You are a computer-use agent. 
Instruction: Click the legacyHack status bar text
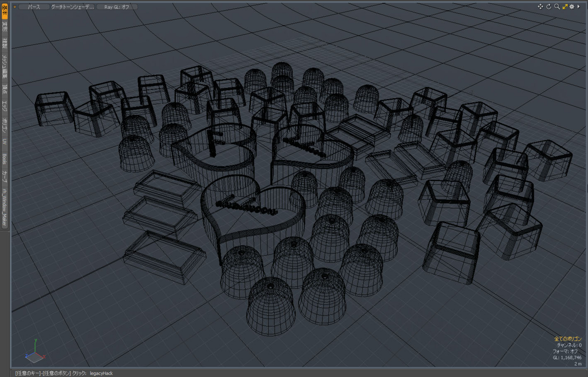coord(101,373)
